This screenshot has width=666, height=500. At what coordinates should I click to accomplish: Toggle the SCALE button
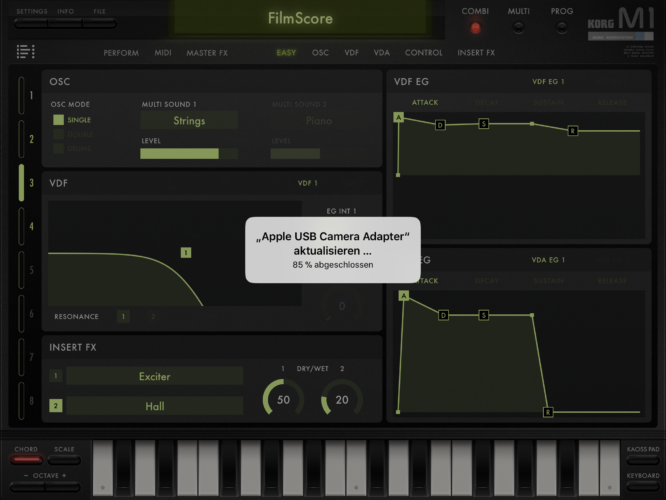pos(64,459)
